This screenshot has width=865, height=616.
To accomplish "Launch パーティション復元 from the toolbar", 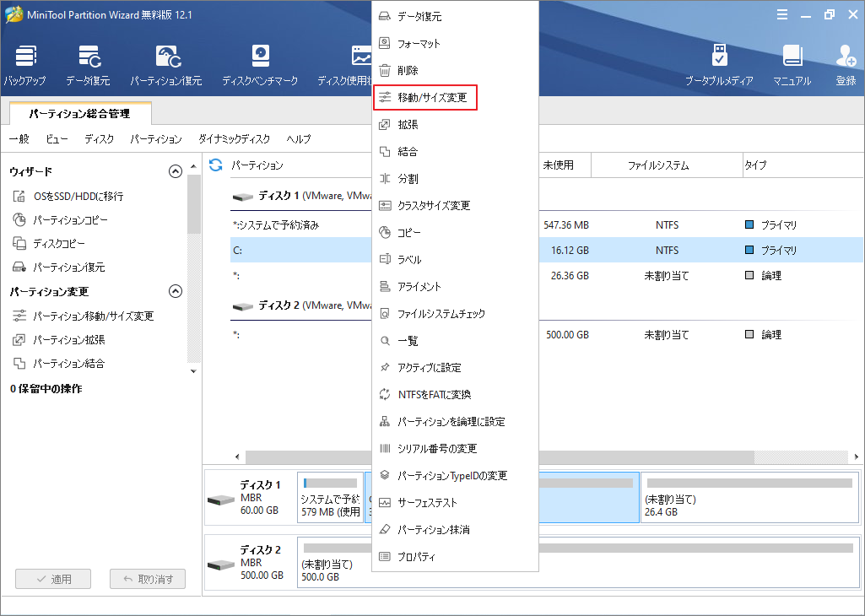I will 166,65.
